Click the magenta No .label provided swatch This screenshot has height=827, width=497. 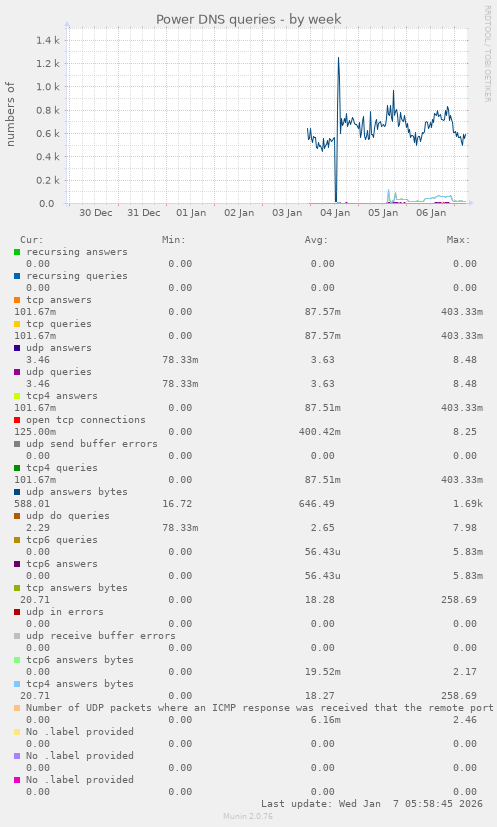coord(17,780)
